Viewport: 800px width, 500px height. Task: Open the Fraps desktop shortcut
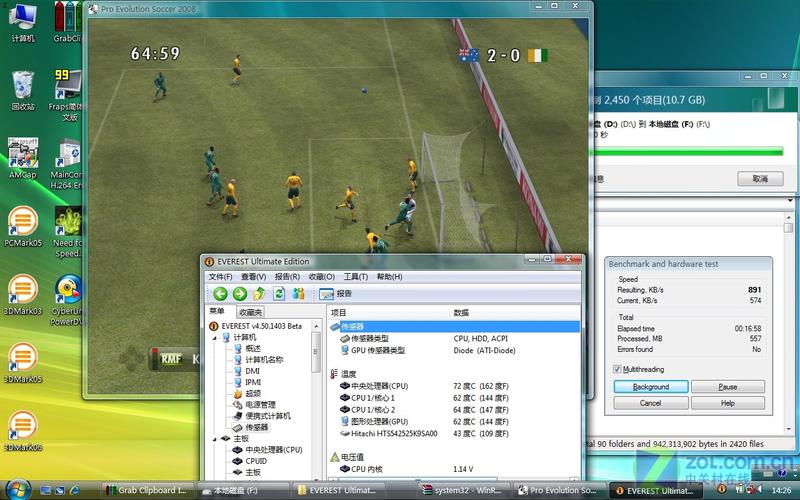[x=67, y=95]
